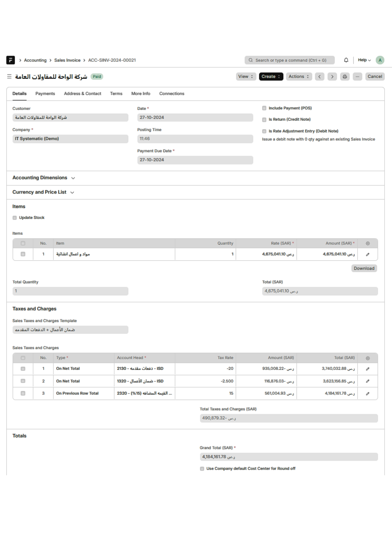
Task: Go to the next document arrow
Action: 332,77
